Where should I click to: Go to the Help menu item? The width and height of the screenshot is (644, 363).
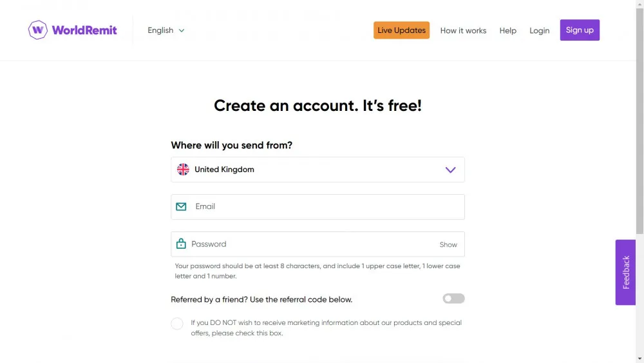507,30
